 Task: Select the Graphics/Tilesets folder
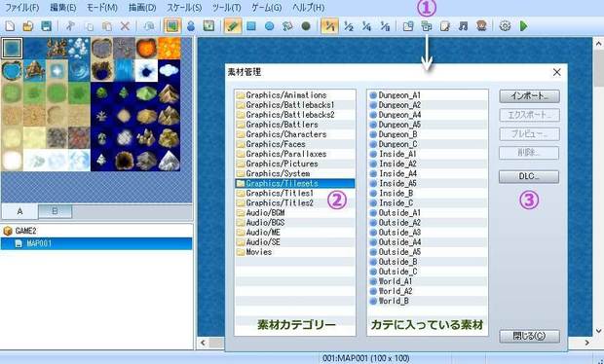point(295,183)
